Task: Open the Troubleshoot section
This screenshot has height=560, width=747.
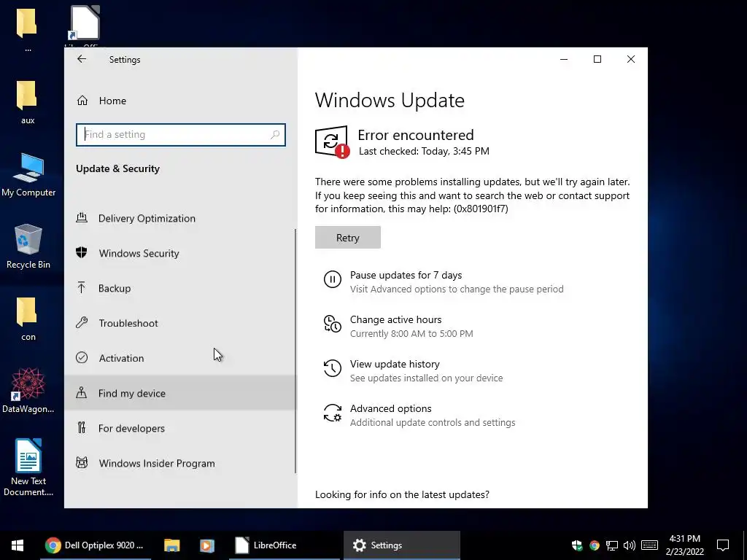Action: [x=181, y=323]
